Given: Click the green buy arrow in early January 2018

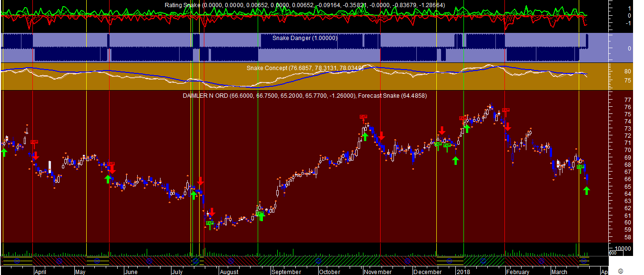Looking at the screenshot, I should (x=467, y=128).
